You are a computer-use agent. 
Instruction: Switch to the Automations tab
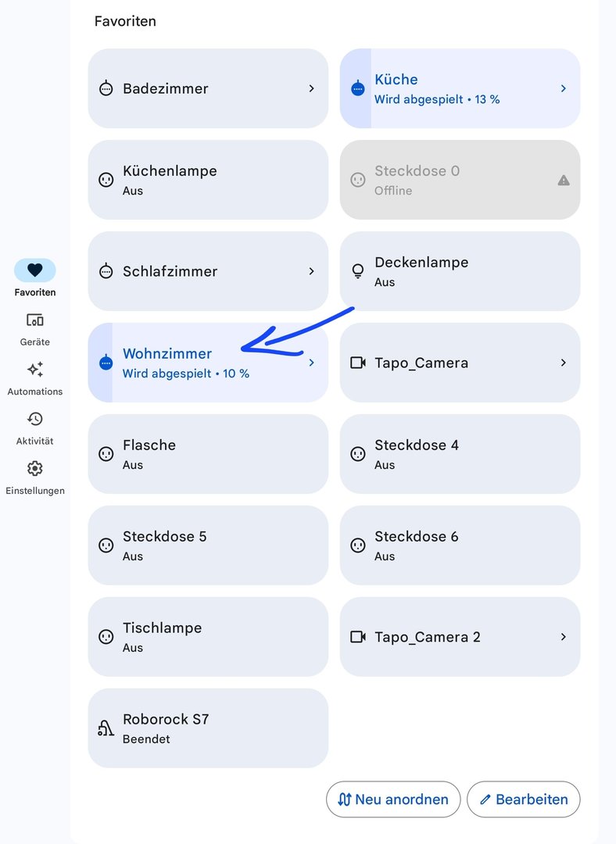point(35,378)
